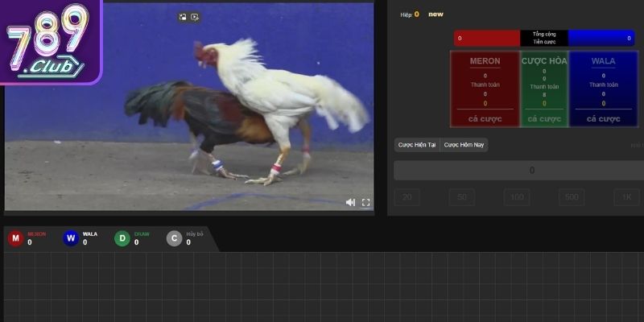
Task: Place bet on the green CƯỢC HÒA panel
Action: point(544,89)
